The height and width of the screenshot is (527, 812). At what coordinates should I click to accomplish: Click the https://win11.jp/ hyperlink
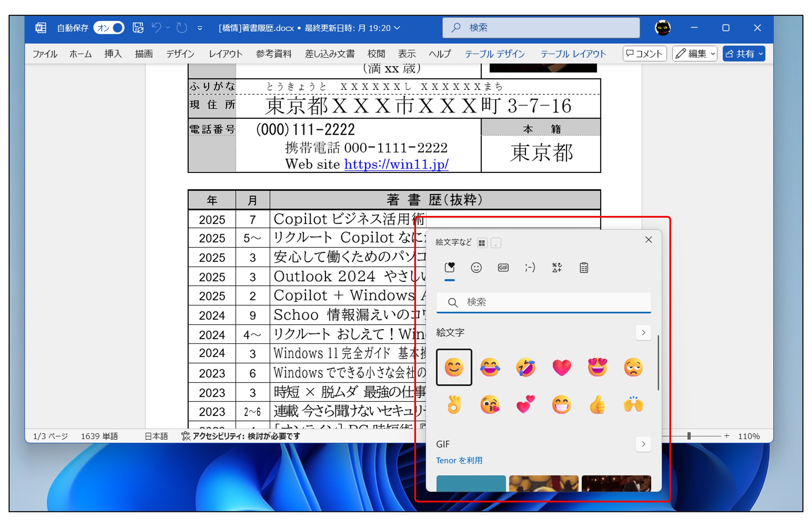pyautogui.click(x=396, y=164)
